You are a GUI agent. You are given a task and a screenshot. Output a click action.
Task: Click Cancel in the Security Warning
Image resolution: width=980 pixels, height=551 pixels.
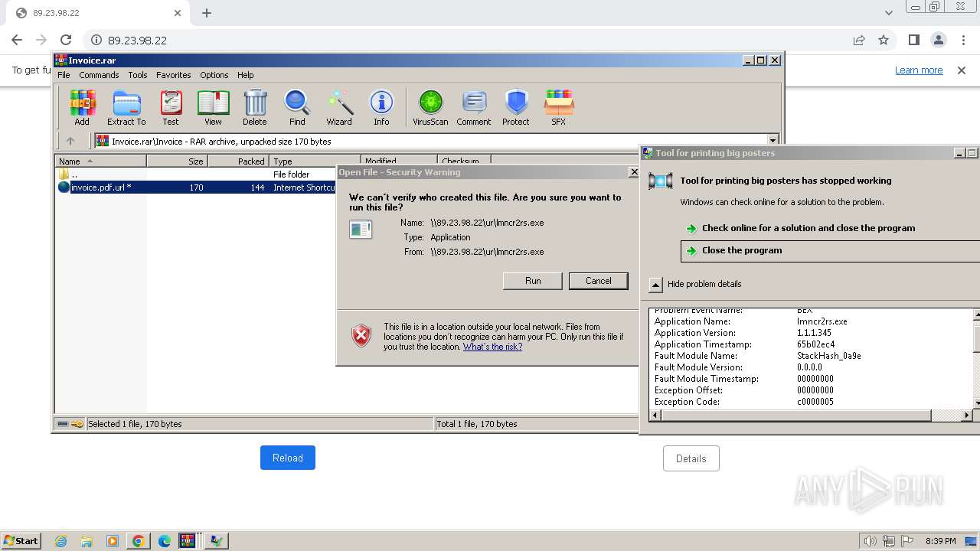coord(599,281)
